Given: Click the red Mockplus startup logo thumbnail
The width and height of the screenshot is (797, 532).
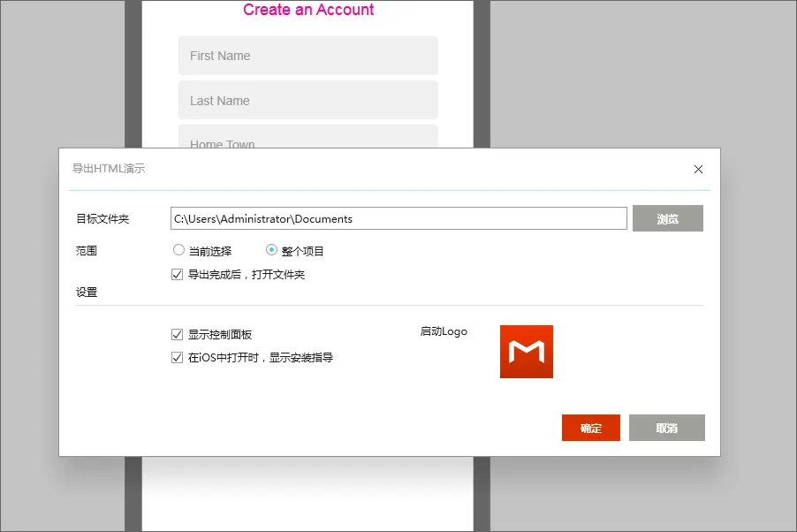Looking at the screenshot, I should click(x=526, y=352).
